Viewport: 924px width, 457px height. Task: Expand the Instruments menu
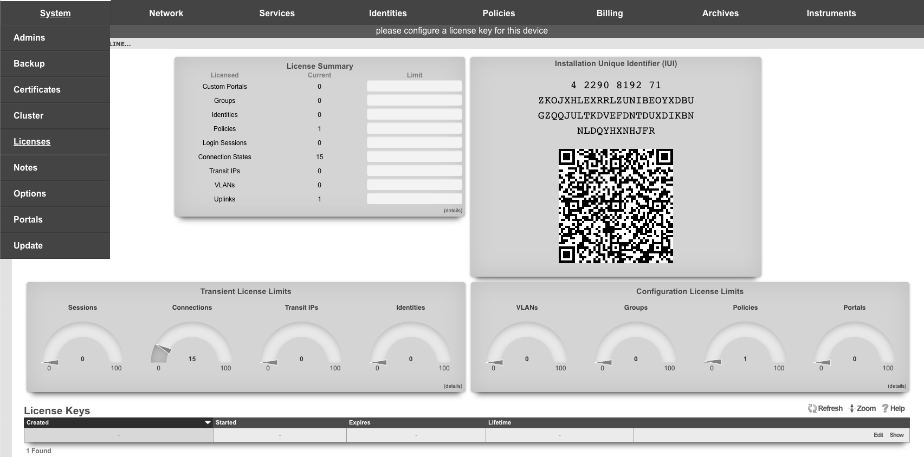pos(831,13)
